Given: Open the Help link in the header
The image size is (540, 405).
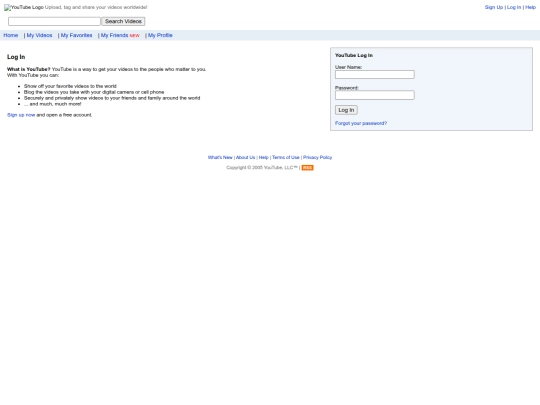Looking at the screenshot, I should pos(530,7).
